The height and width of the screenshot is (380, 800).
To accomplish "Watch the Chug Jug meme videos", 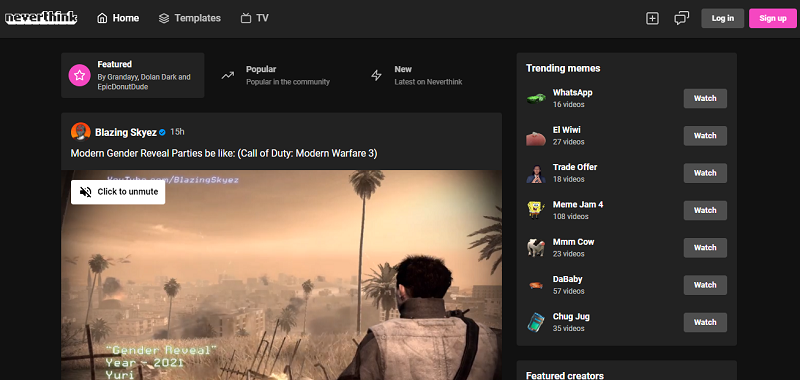I will click(705, 322).
